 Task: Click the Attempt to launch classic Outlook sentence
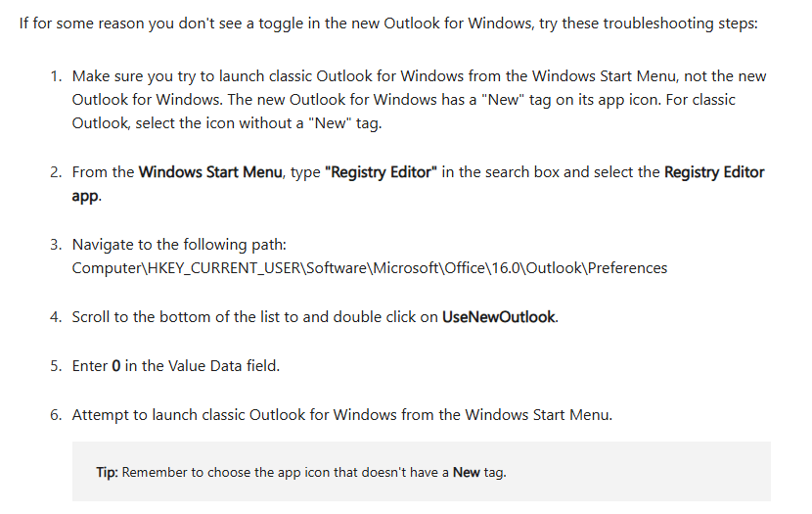pos(341,415)
